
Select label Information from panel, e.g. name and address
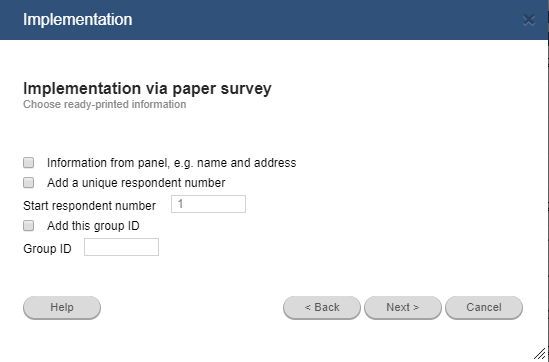point(172,163)
